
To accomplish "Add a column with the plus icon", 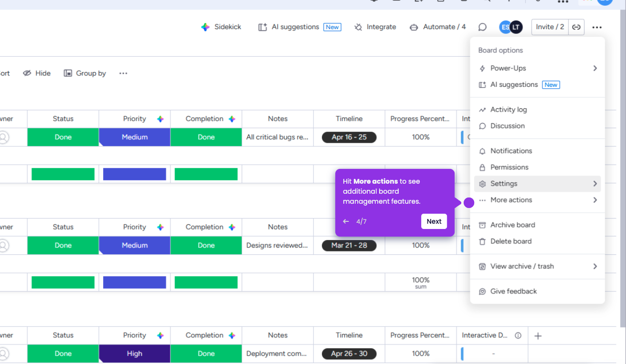I will pyautogui.click(x=538, y=336).
